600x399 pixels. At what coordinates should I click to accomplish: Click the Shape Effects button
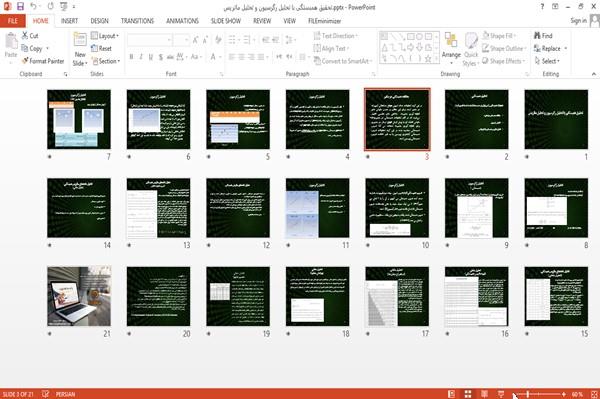(x=504, y=61)
